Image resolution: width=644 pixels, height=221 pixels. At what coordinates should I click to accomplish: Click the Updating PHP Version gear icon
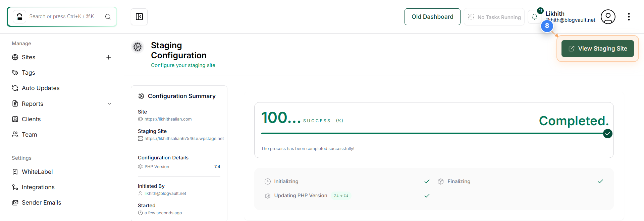pyautogui.click(x=267, y=196)
